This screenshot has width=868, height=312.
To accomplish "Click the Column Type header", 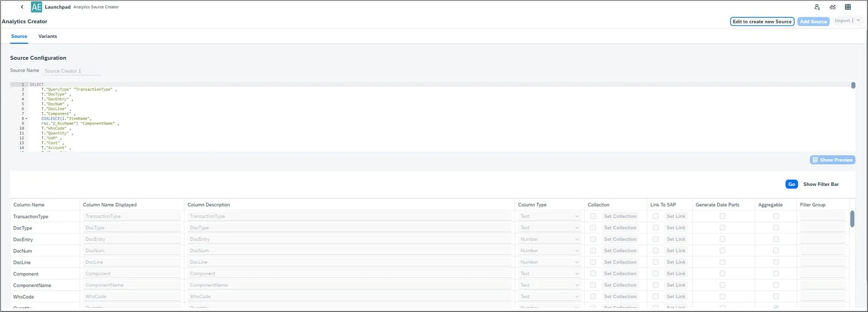I will [532, 205].
